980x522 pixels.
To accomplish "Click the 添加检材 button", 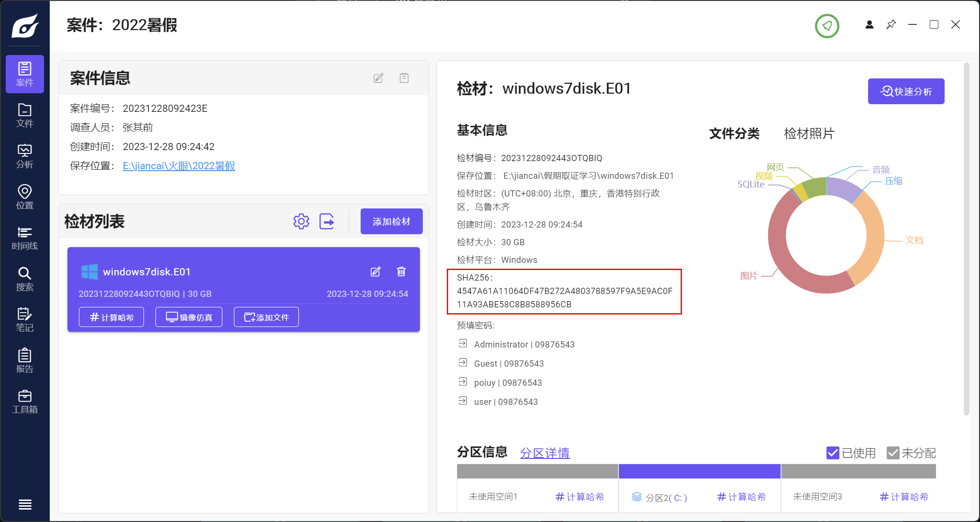I will 392,221.
